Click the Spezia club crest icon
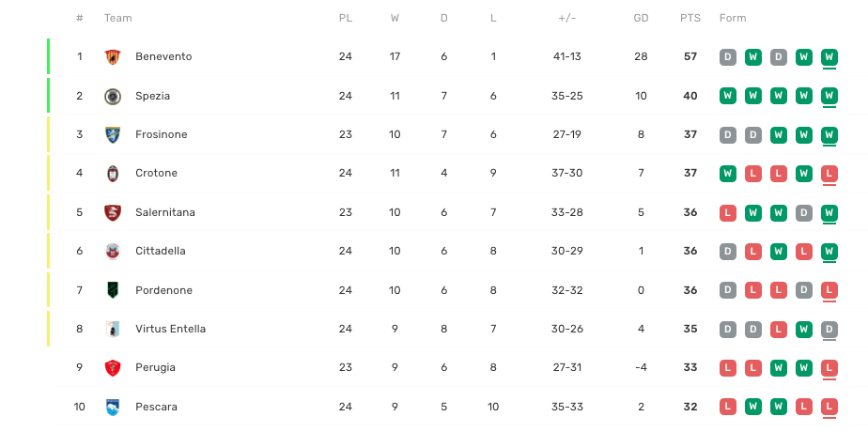The width and height of the screenshot is (868, 432). coord(113,96)
